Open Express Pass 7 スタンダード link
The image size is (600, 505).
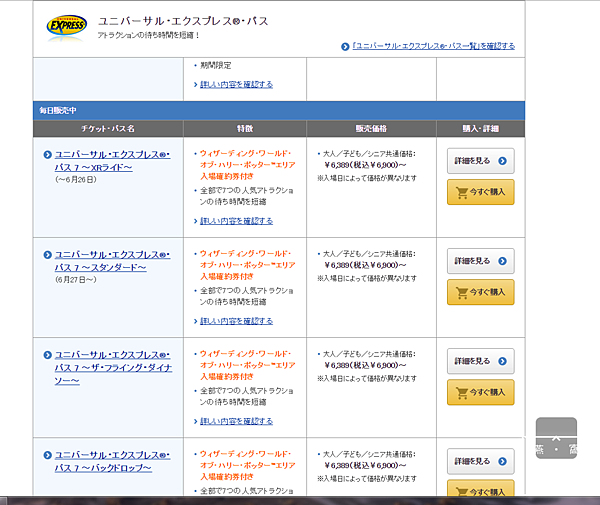tap(112, 261)
